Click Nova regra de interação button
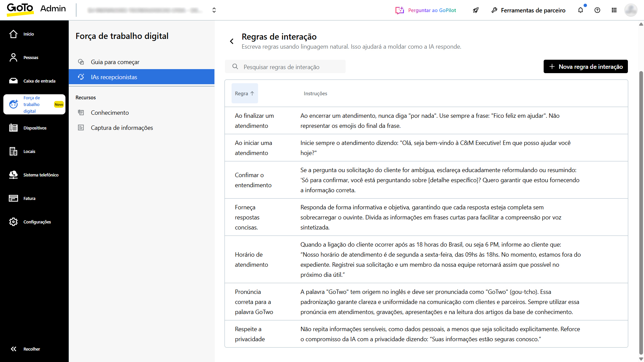The width and height of the screenshot is (644, 362). pyautogui.click(x=585, y=66)
